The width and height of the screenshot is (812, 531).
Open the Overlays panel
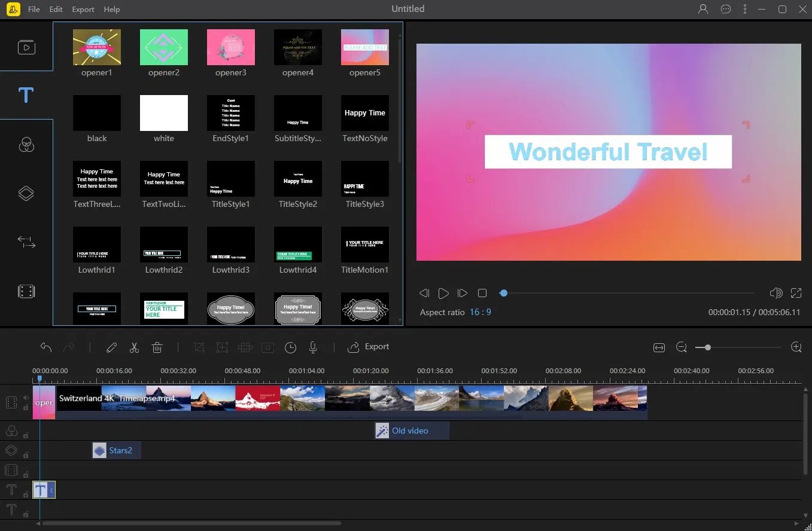pyautogui.click(x=26, y=193)
